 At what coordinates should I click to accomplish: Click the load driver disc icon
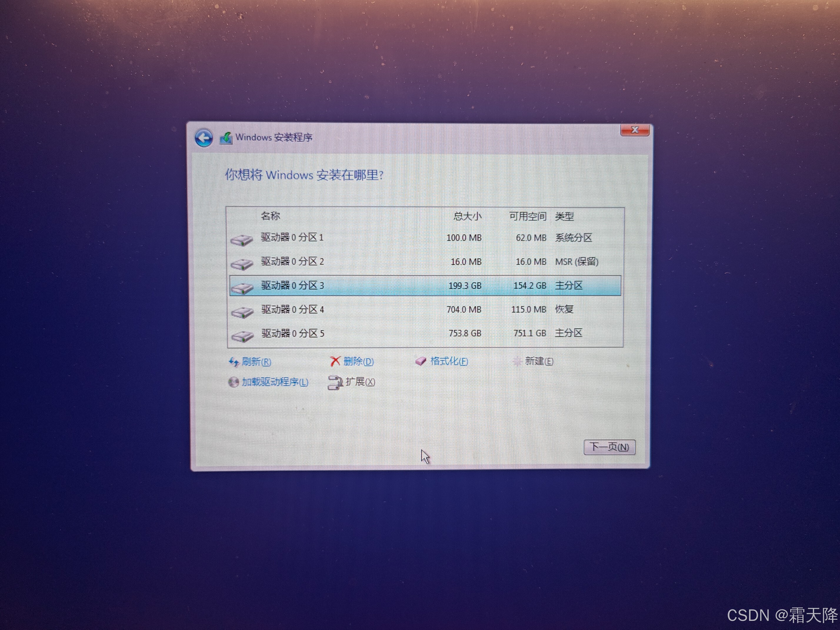coord(234,382)
